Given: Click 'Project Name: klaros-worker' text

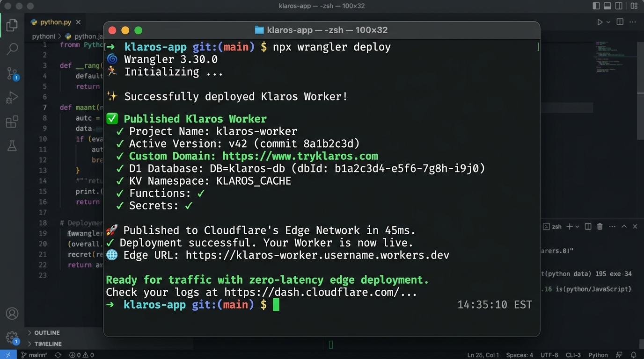Looking at the screenshot, I should pos(213,131).
